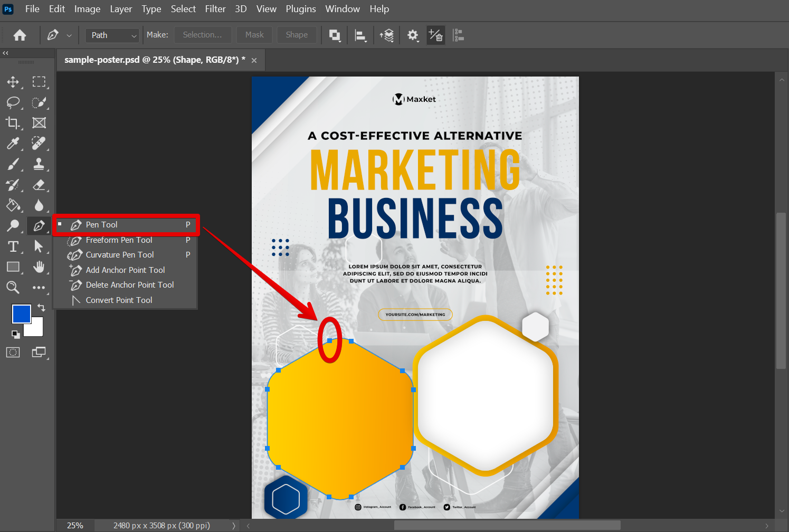The width and height of the screenshot is (789, 532).
Task: Choose the Crop tool
Action: click(13, 123)
